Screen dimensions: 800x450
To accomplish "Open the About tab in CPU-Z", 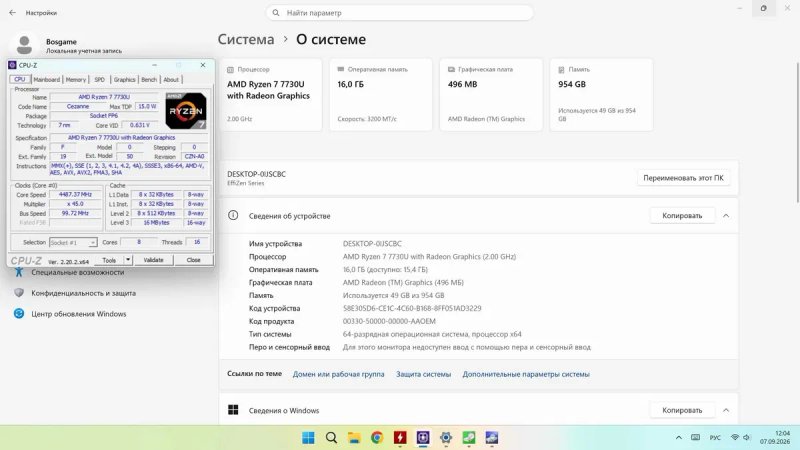I will (171, 80).
